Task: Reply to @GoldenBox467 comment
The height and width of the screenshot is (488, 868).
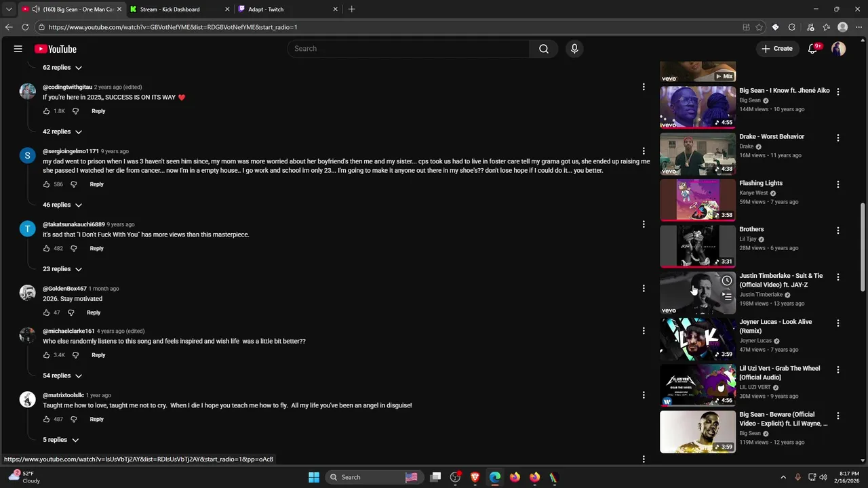Action: click(94, 313)
